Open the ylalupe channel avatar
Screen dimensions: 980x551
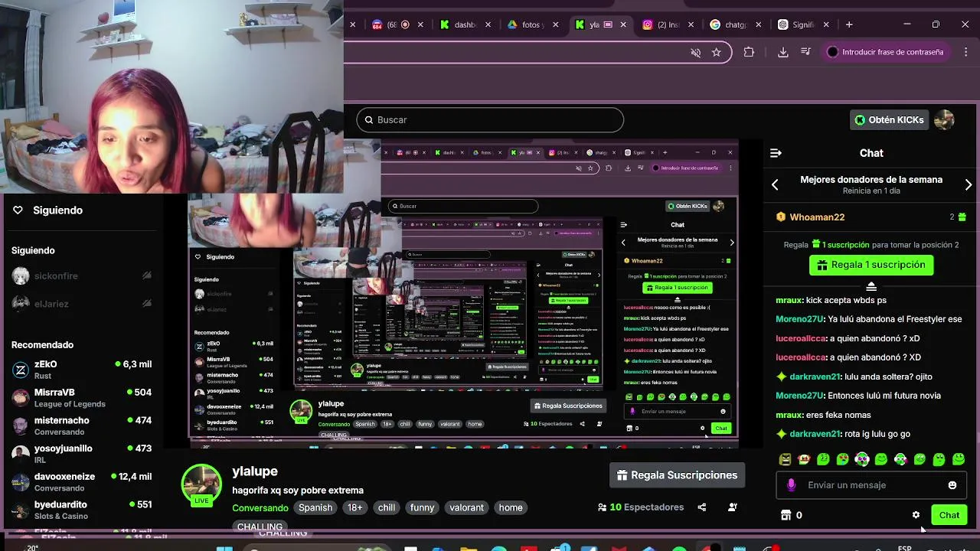click(201, 484)
